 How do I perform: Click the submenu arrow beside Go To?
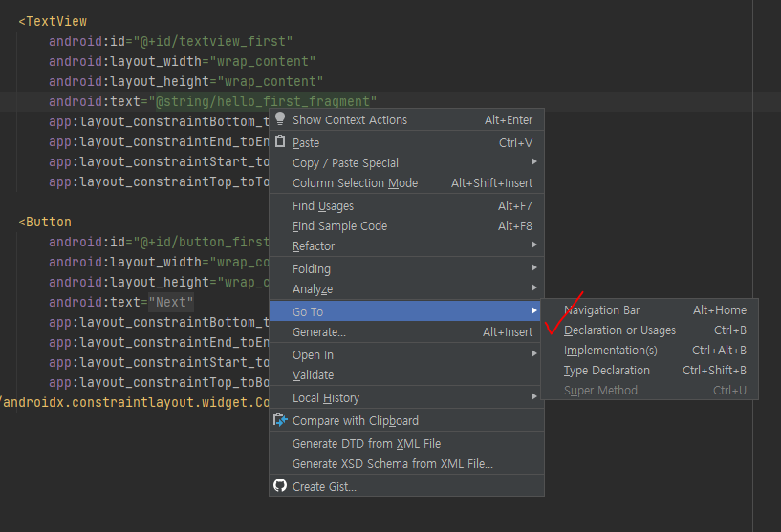533,310
